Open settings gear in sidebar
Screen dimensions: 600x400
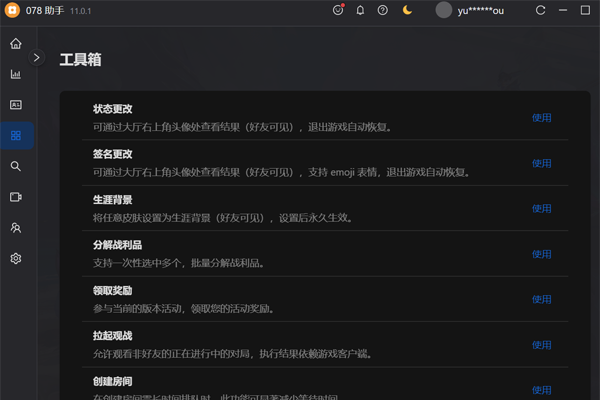coord(16,259)
